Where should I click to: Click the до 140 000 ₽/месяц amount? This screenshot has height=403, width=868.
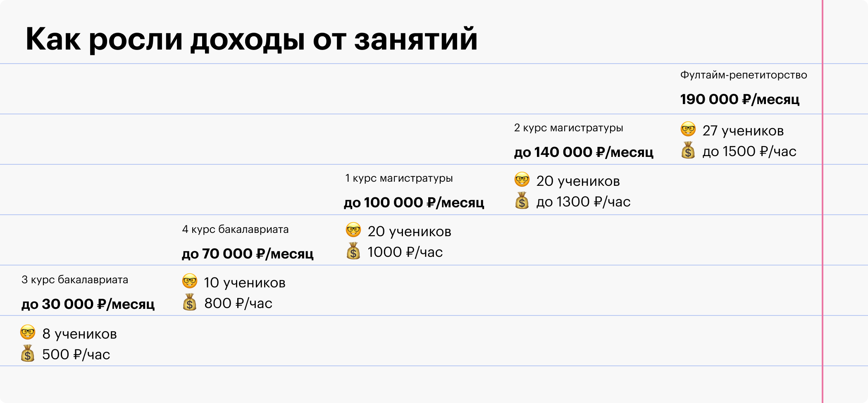tap(584, 152)
